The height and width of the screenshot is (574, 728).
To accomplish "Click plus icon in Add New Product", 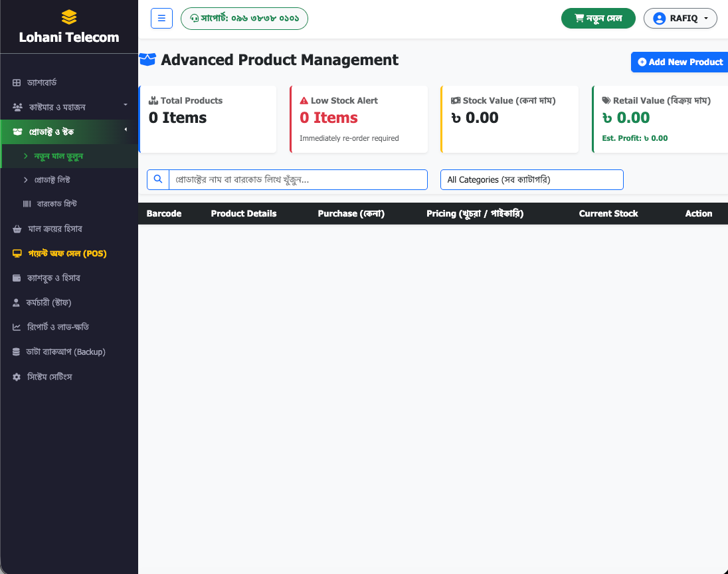I will [642, 62].
